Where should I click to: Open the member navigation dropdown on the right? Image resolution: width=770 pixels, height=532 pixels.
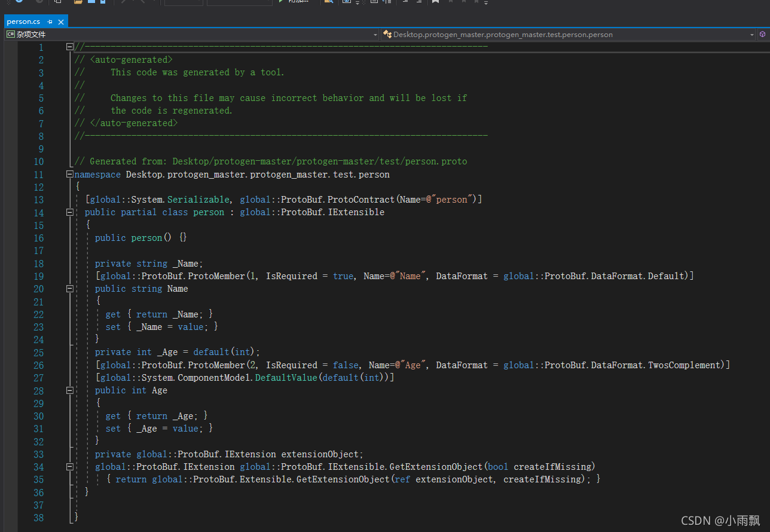751,34
